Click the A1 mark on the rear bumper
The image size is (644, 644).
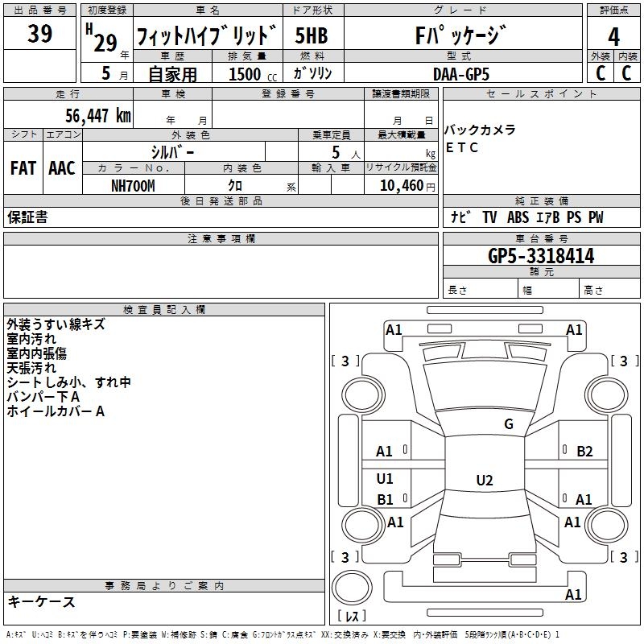click(573, 594)
